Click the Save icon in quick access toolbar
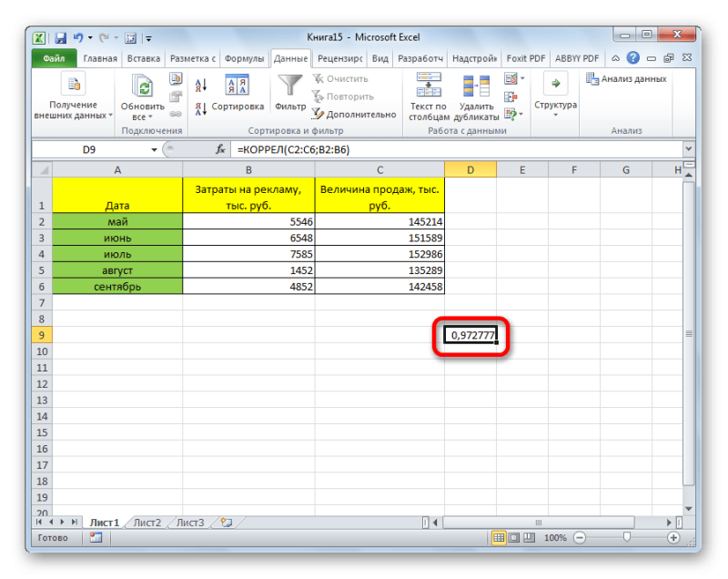Image resolution: width=728 pixels, height=579 pixels. [60, 37]
